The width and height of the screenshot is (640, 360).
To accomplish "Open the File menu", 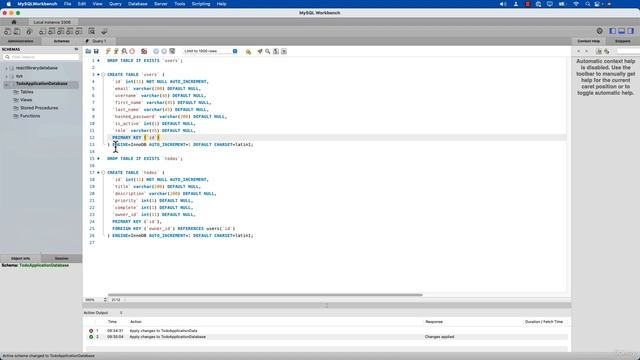I will pyautogui.click(x=67, y=4).
